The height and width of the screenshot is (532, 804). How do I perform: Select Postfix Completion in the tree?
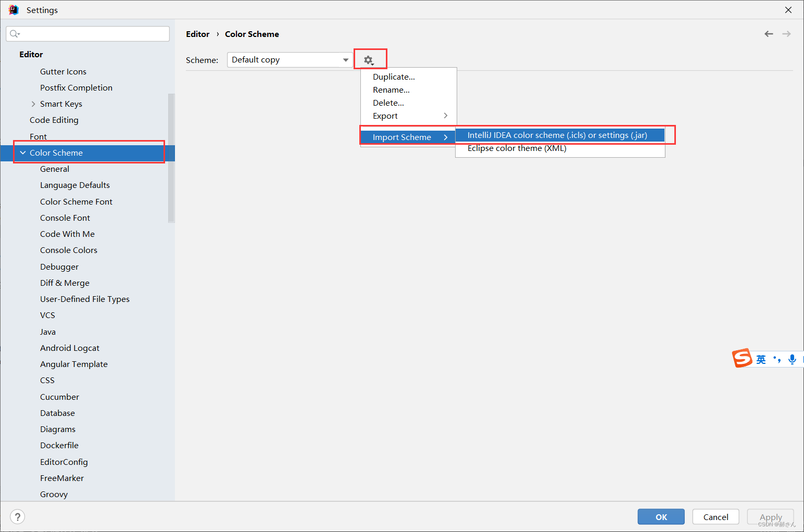tap(76, 87)
